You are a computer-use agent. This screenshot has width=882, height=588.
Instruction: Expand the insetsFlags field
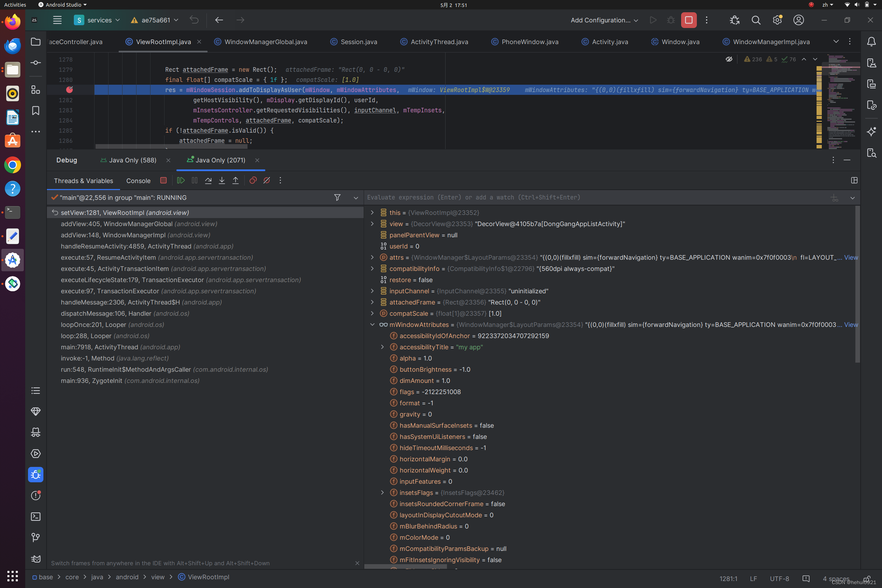click(382, 492)
